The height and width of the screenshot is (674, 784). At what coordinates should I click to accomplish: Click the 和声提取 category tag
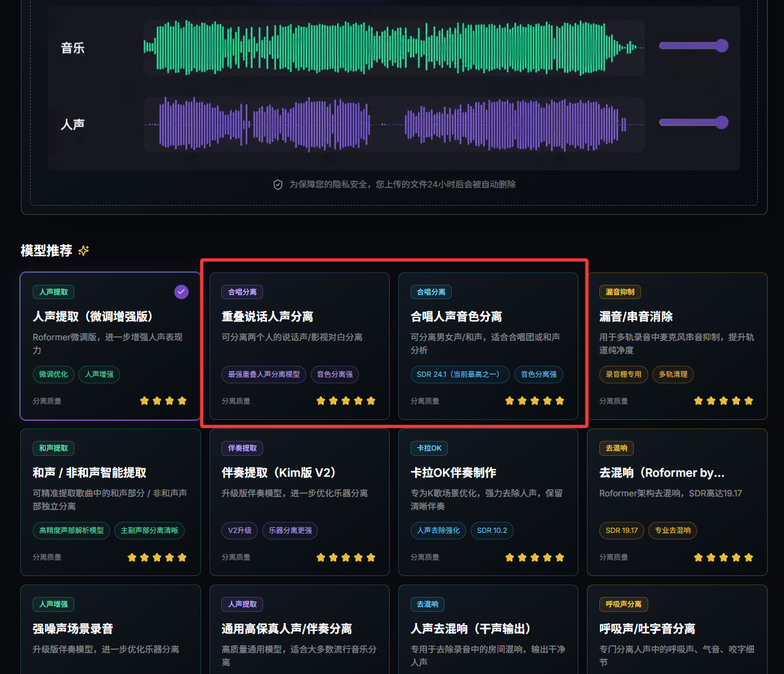click(x=54, y=448)
